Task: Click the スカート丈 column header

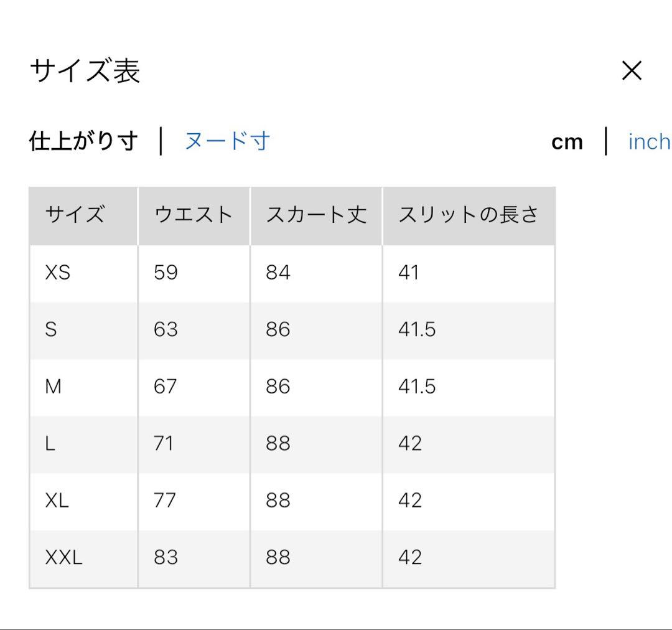Action: click(316, 215)
